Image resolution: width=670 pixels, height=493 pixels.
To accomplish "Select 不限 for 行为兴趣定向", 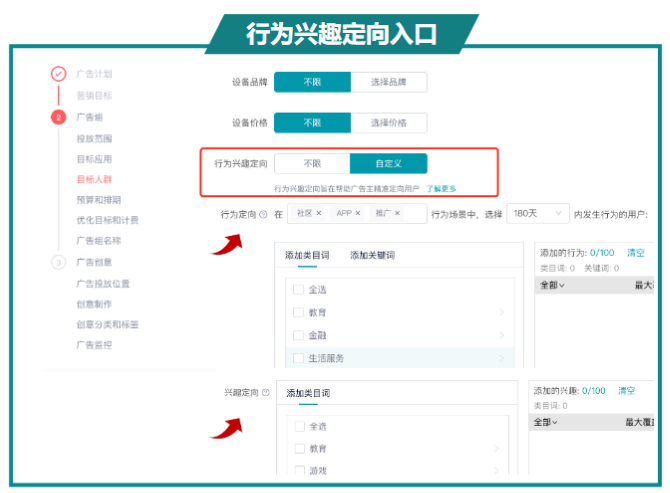I will click(312, 164).
